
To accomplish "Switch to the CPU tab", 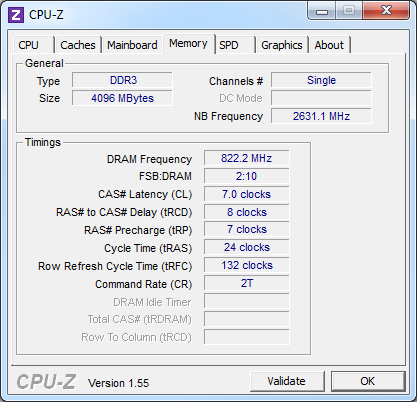I will [34, 45].
